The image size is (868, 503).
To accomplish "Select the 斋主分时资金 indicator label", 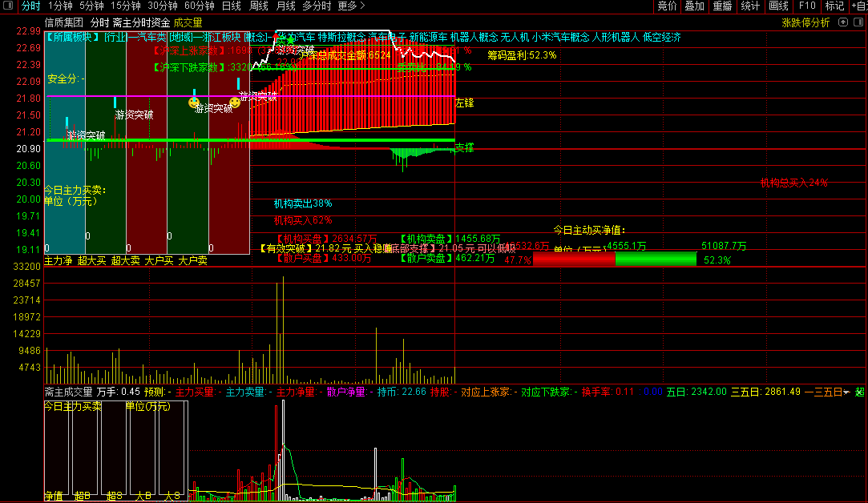I will coord(141,22).
